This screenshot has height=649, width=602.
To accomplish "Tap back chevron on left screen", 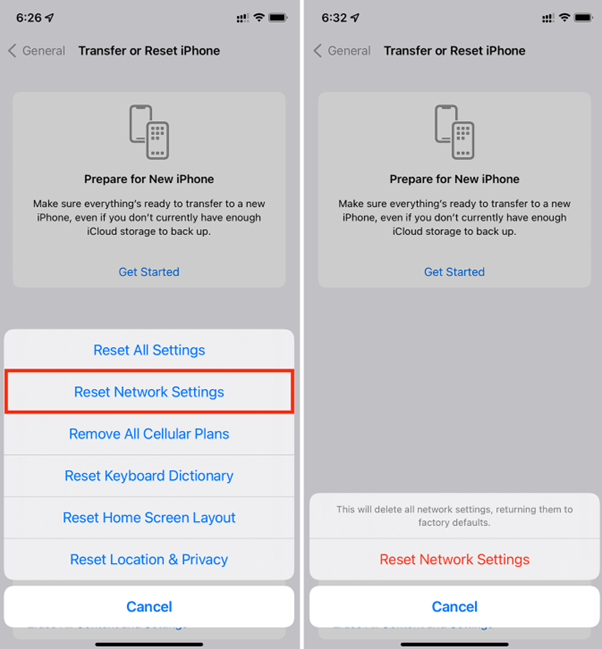I will pyautogui.click(x=12, y=51).
